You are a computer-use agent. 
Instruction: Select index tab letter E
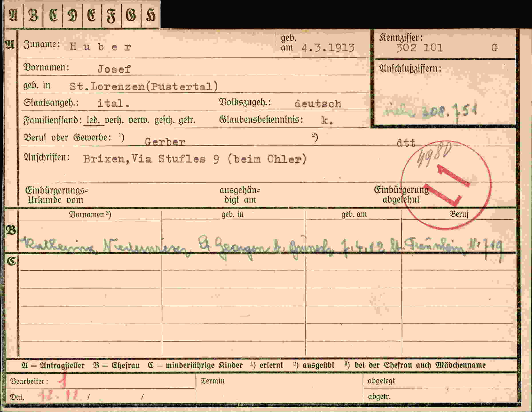tap(92, 15)
